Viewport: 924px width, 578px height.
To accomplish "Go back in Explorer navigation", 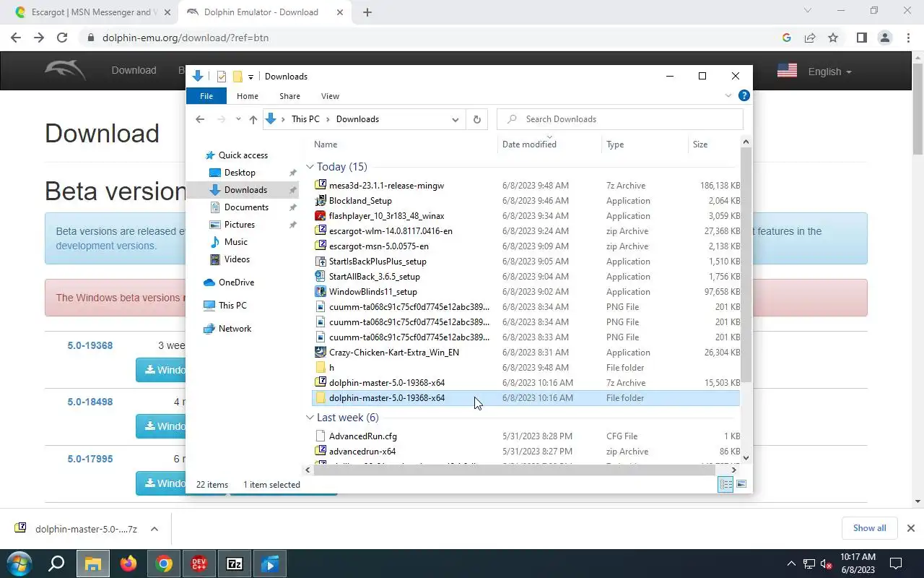I will (x=200, y=119).
